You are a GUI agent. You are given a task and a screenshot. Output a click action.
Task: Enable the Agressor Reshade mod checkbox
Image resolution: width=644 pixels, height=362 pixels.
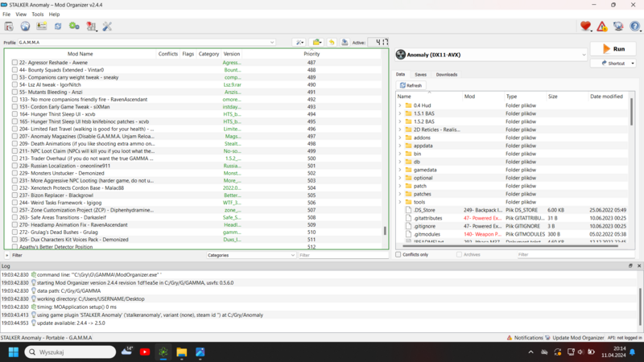[x=14, y=63]
